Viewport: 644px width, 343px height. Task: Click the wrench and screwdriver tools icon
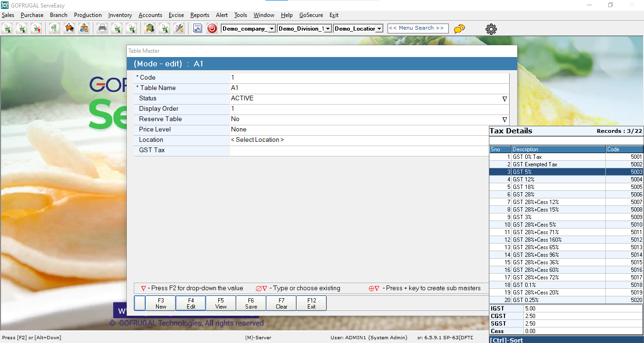(179, 28)
